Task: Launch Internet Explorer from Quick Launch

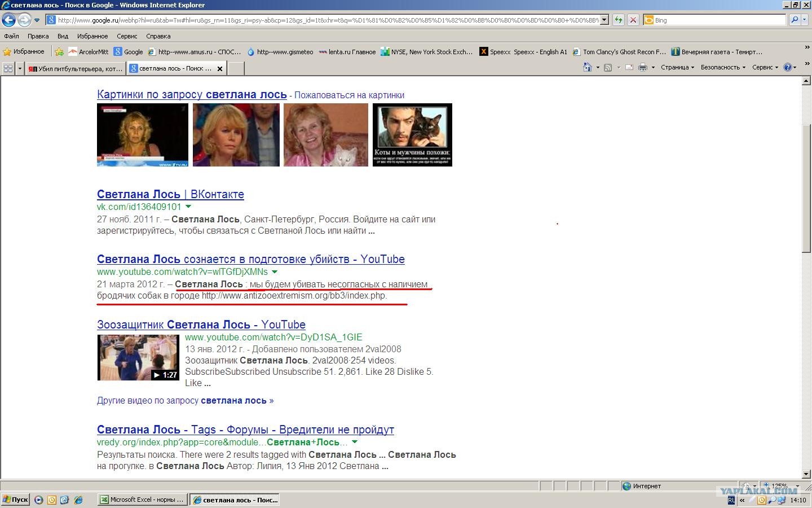Action: pyautogui.click(x=78, y=500)
